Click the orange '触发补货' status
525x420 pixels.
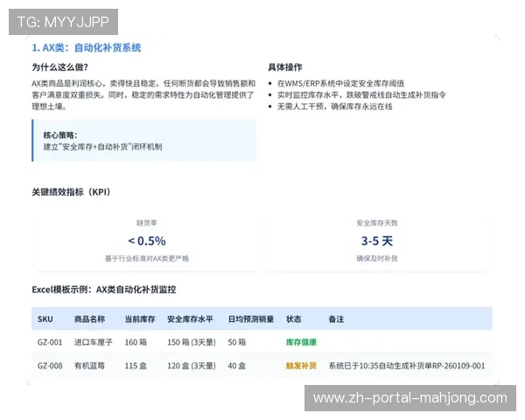click(x=301, y=366)
